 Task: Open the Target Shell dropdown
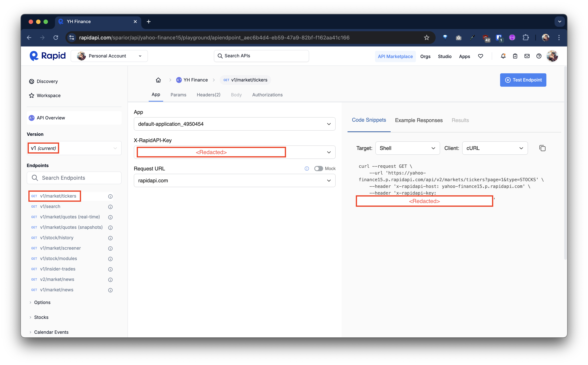[407, 148]
